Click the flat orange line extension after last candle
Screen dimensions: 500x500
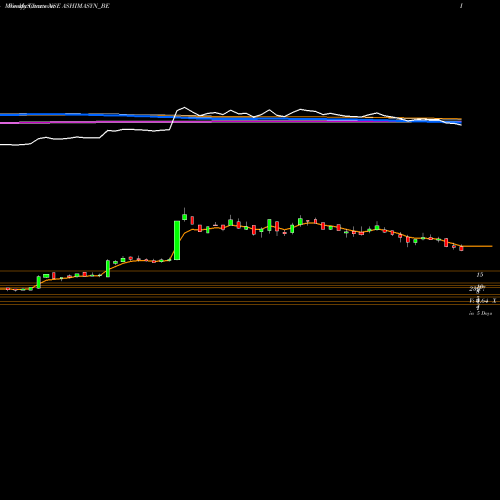477,246
